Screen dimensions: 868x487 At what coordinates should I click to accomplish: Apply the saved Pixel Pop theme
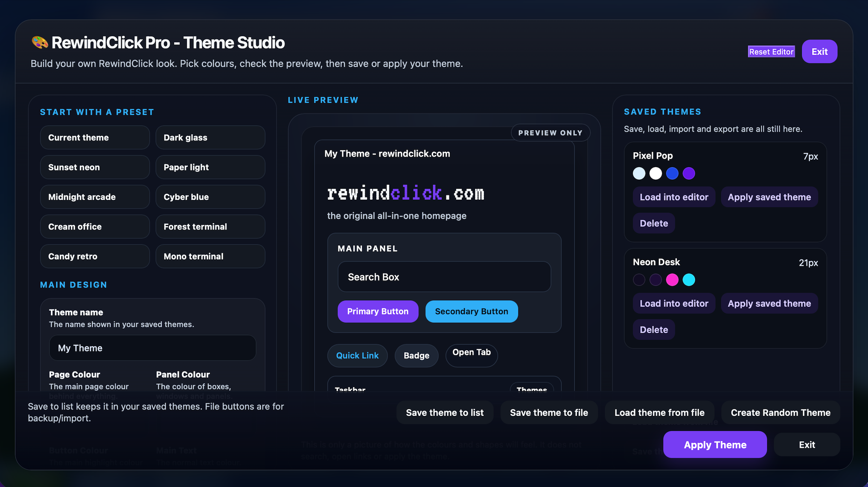point(769,197)
